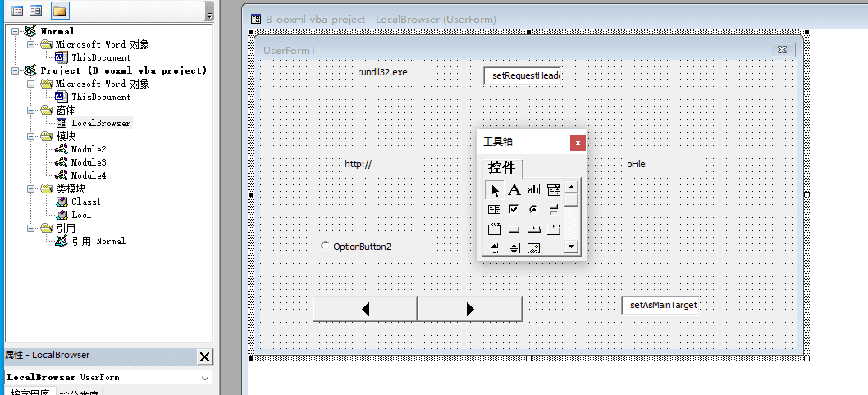Select Module2 in the tree
868x395 pixels.
89,149
